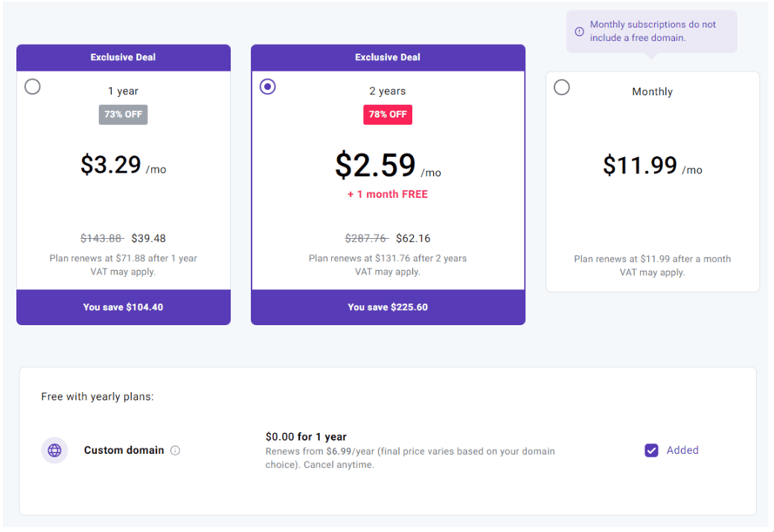Image resolution: width=774 pixels, height=532 pixels.
Task: Click the Custom domain label
Action: [x=124, y=450]
